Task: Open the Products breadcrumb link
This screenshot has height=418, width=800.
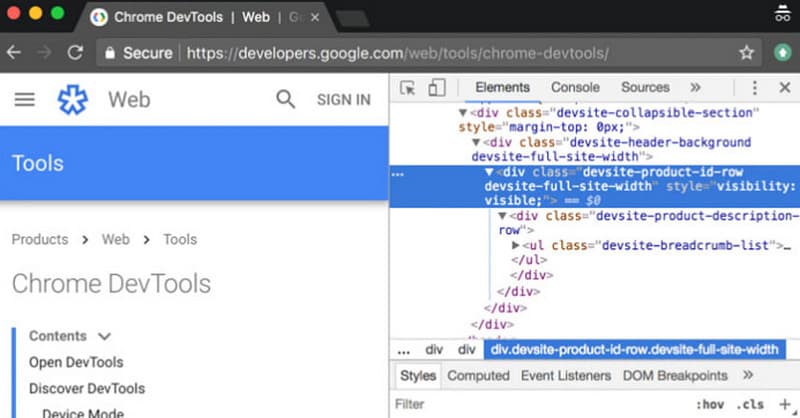Action: [x=40, y=239]
